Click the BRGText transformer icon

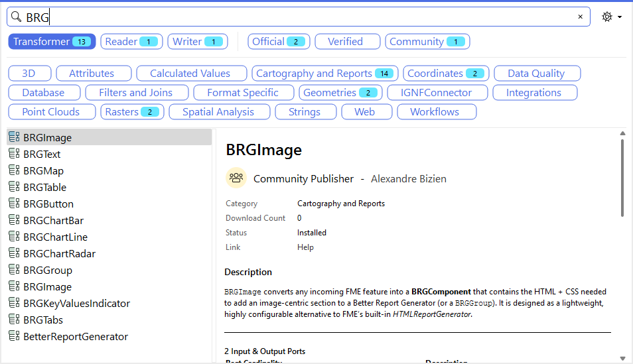pyautogui.click(x=14, y=153)
